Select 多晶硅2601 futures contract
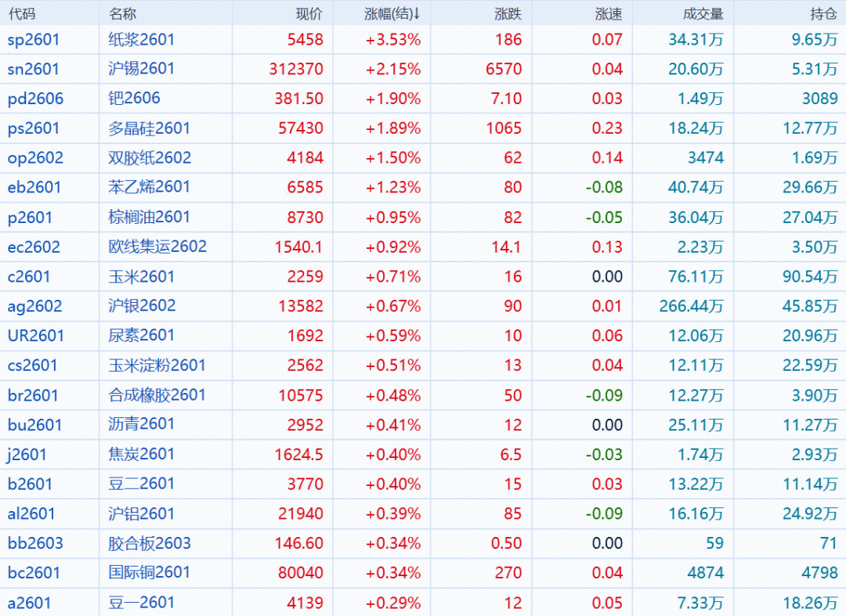846x616 pixels. pyautogui.click(x=149, y=128)
